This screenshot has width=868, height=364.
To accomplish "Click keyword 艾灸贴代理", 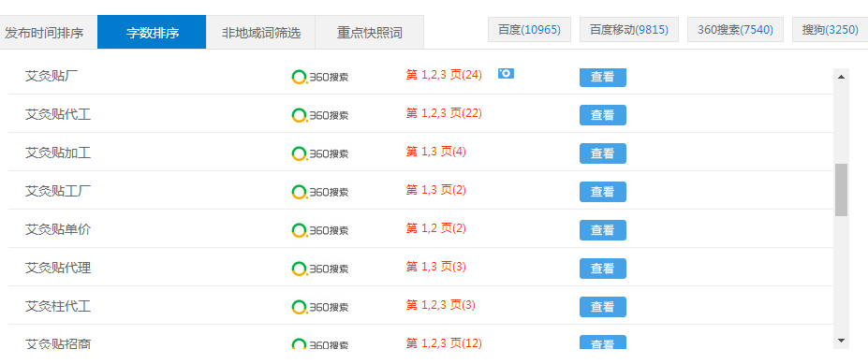I will [x=58, y=268].
